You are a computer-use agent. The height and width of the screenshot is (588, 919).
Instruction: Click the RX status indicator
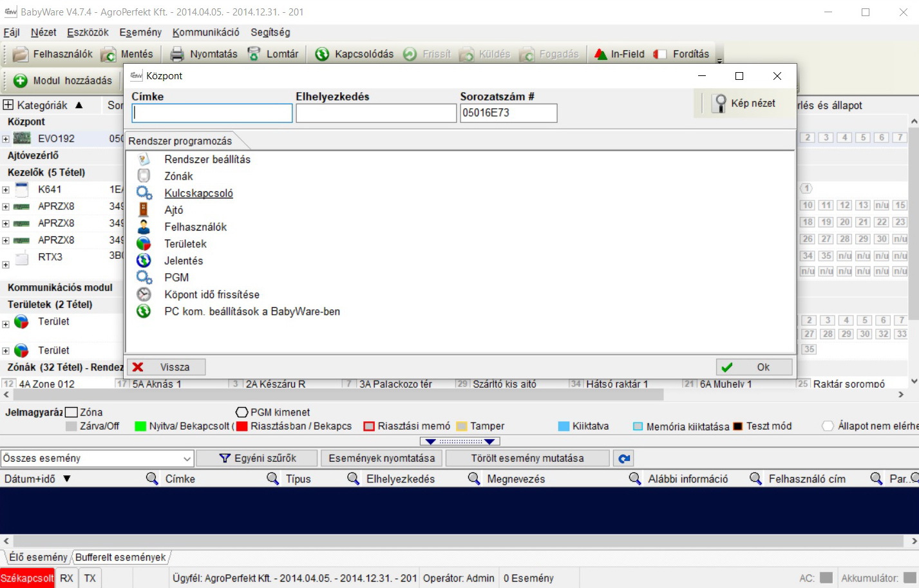(x=66, y=578)
